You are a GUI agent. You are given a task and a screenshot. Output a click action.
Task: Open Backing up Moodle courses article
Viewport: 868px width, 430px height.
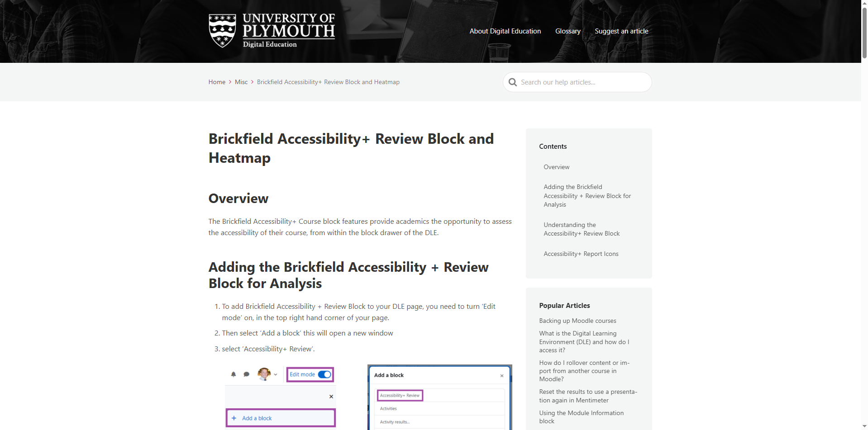coord(577,321)
